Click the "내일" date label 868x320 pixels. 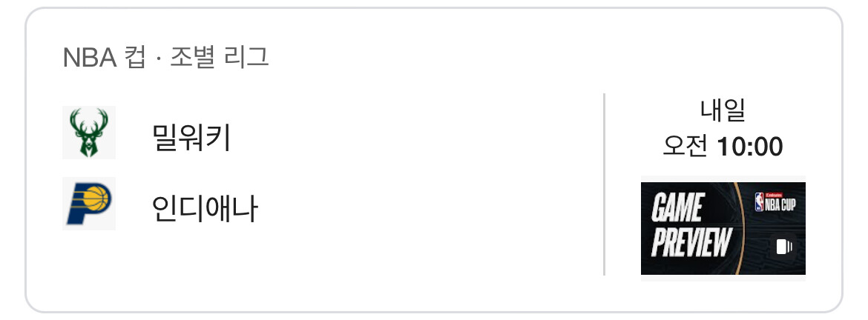coord(723,111)
